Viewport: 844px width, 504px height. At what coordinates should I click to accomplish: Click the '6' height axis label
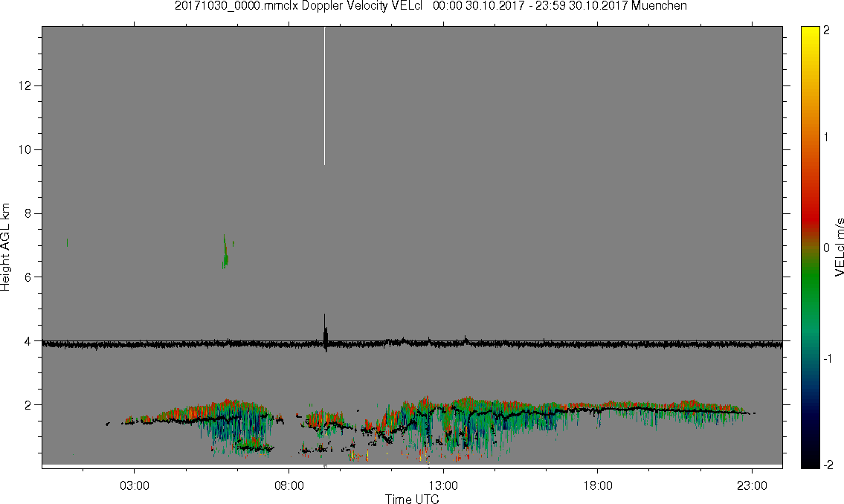[x=28, y=277]
